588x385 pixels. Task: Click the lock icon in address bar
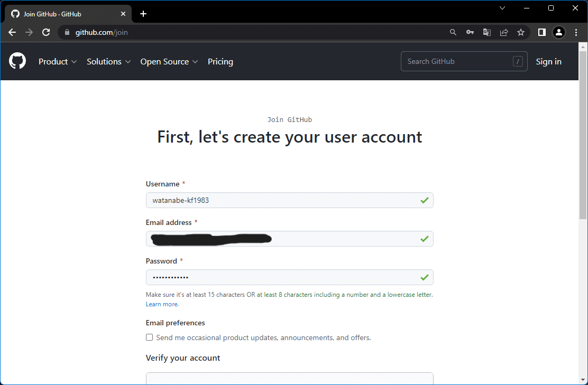[x=67, y=32]
